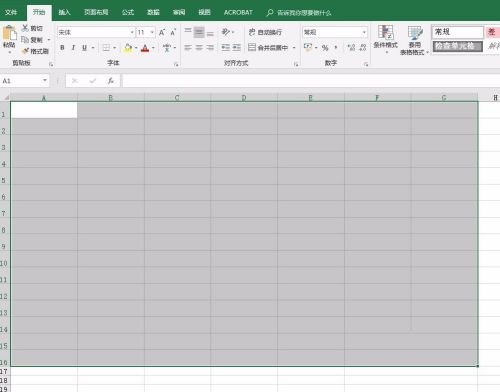500x392 pixels.
Task: Click the Cut (剪切) scissors icon
Action: pyautogui.click(x=25, y=28)
